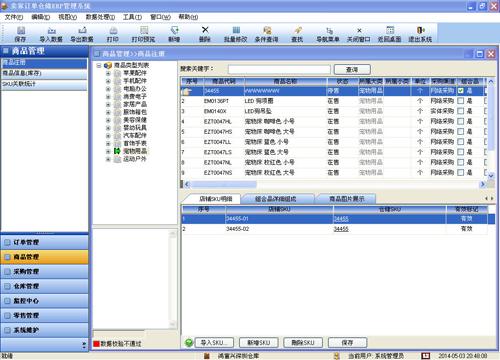Click the warehouse icon in the status bar
Image resolution: width=500 pixels, height=360 pixels.
[x=207, y=356]
